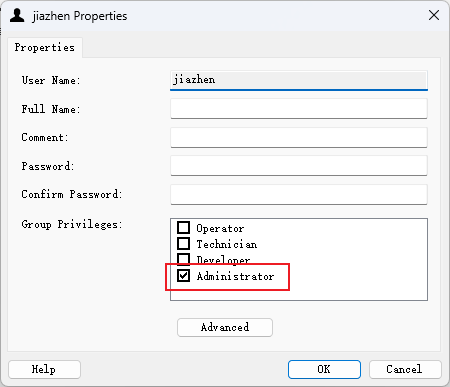This screenshot has height=387, width=450.
Task: Click the Confirm Password label text
Action: pos(72,194)
